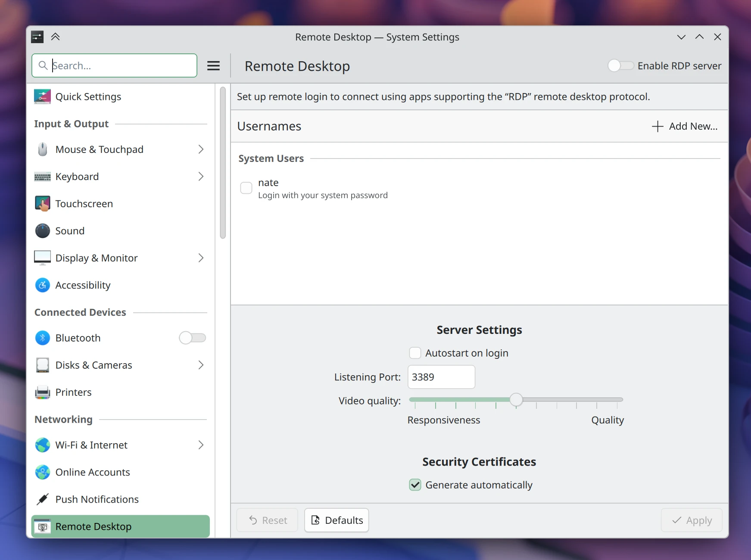Uncheck Generate automatically certificates checkbox
The height and width of the screenshot is (560, 751).
[415, 485]
